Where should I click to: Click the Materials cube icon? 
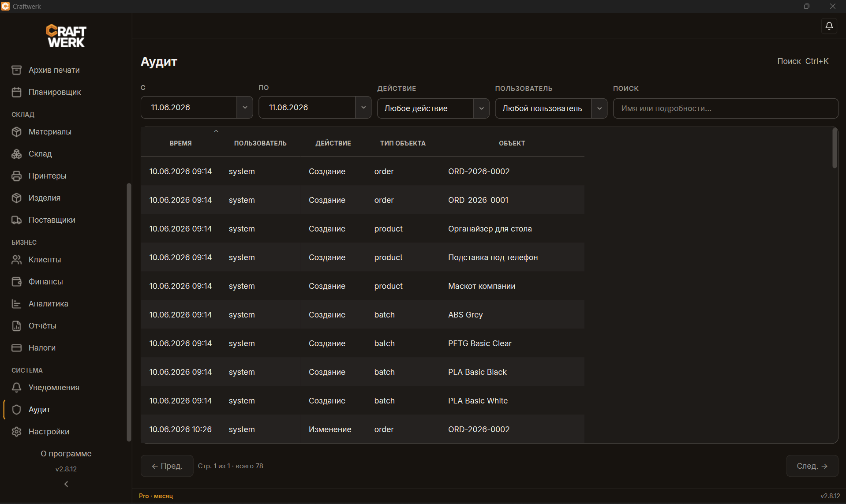tap(16, 132)
